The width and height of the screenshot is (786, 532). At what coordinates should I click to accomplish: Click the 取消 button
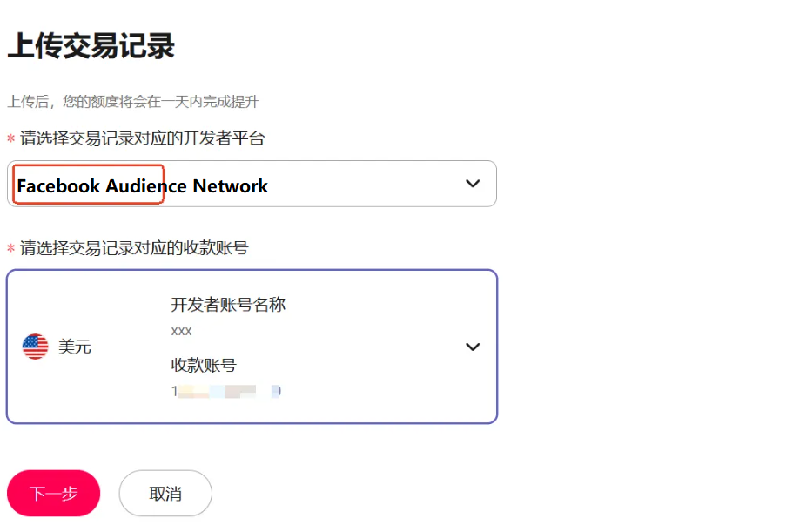(165, 493)
